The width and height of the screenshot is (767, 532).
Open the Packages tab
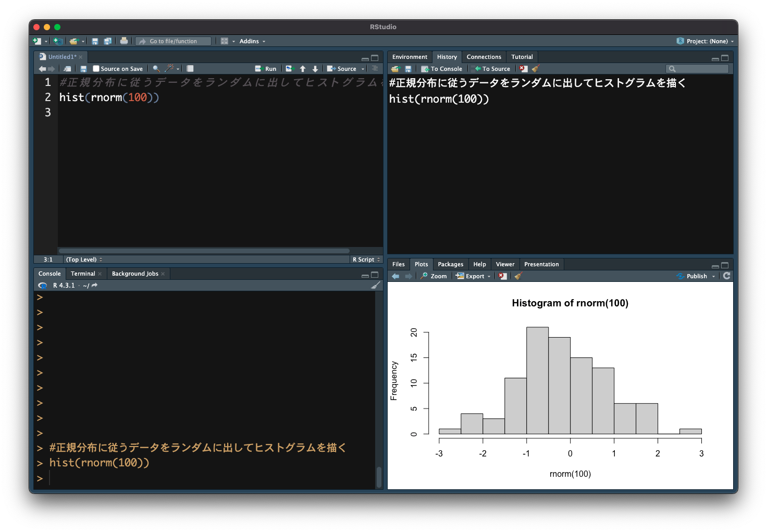pos(450,264)
